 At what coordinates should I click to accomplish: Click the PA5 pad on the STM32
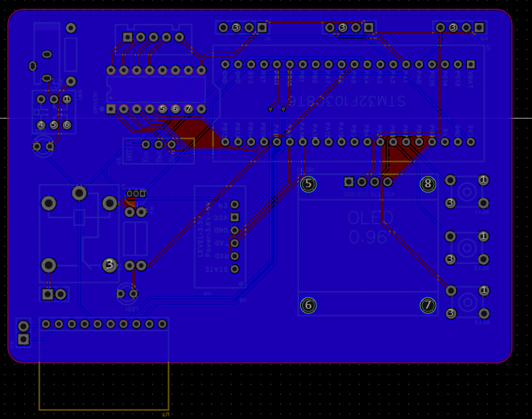pyautogui.click(x=354, y=64)
